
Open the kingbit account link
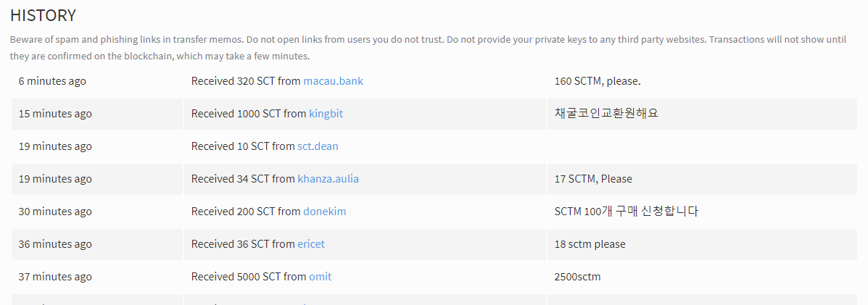pyautogui.click(x=326, y=114)
